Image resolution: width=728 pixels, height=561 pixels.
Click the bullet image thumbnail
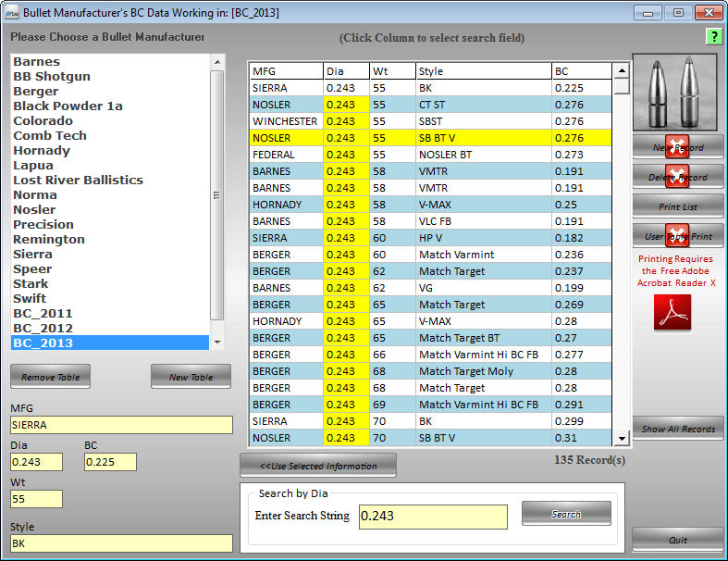(x=678, y=92)
